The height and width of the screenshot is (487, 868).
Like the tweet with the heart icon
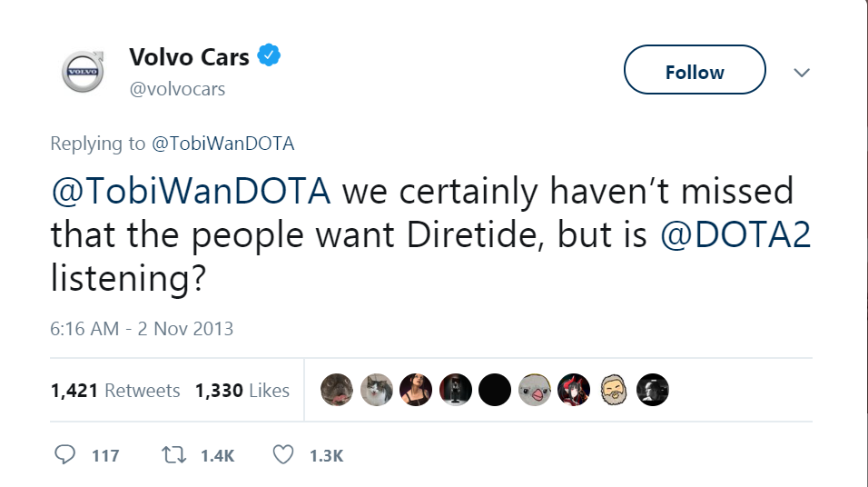click(x=283, y=454)
